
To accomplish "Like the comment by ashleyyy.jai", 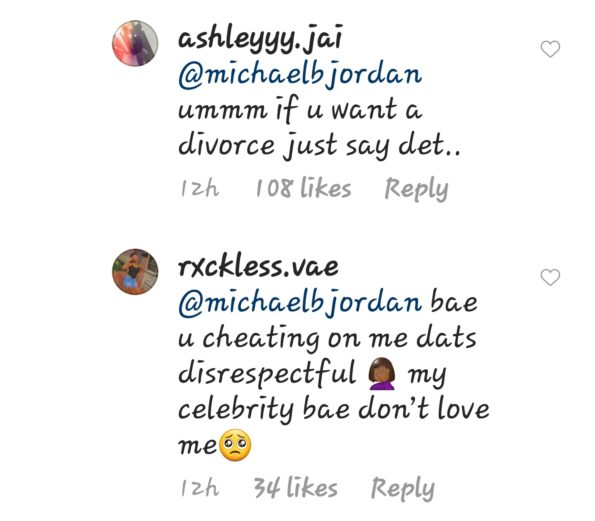I will 550,49.
